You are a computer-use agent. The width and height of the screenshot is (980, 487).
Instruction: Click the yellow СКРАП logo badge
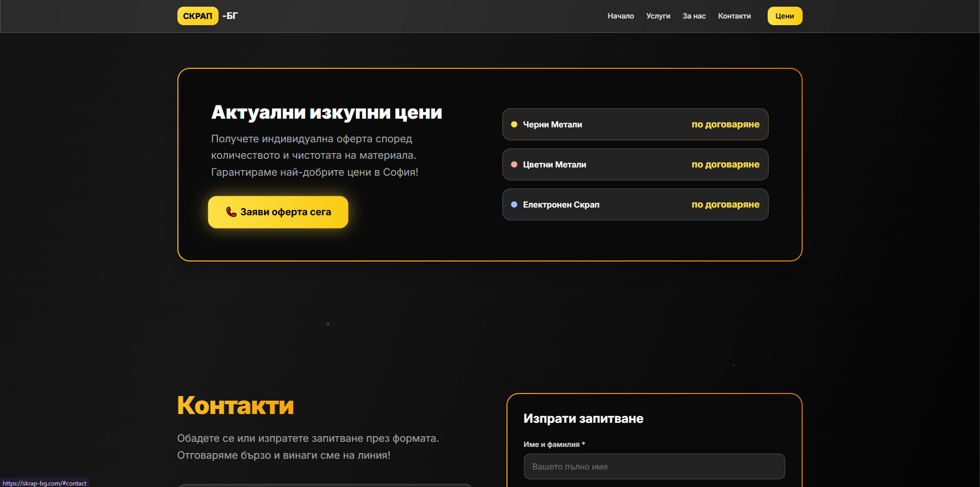click(x=197, y=16)
